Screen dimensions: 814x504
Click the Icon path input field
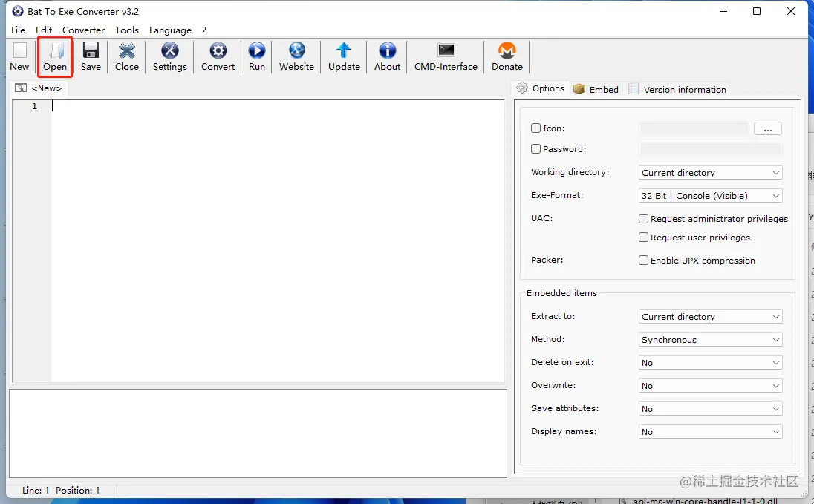pyautogui.click(x=694, y=128)
